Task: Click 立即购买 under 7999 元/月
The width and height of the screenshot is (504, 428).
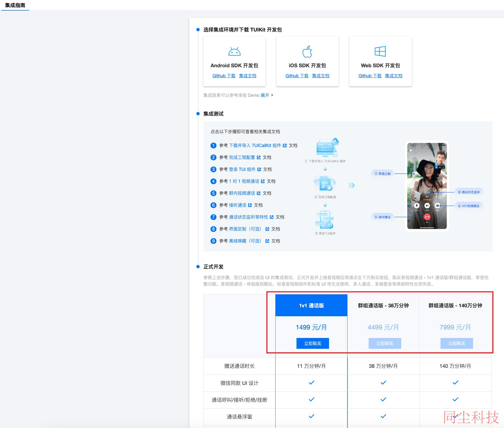Action: coord(457,343)
